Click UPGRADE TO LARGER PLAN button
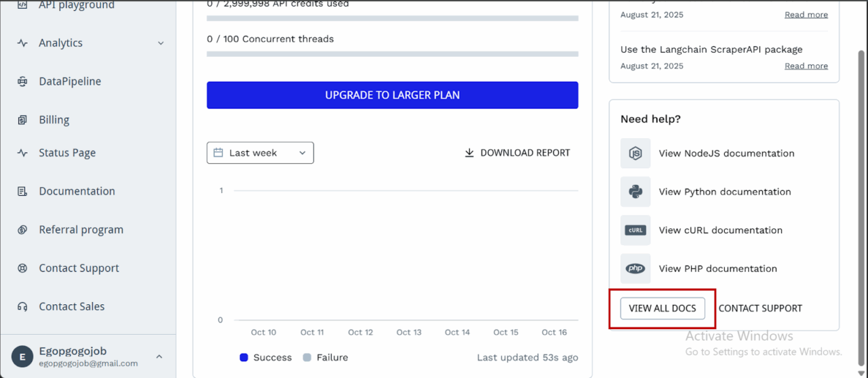The width and height of the screenshot is (868, 378). [x=393, y=96]
